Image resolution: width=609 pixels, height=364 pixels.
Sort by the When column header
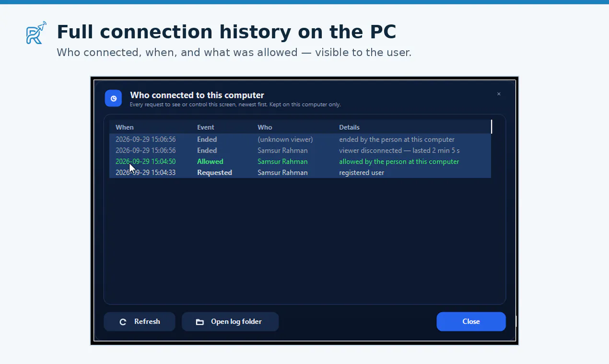tap(125, 127)
